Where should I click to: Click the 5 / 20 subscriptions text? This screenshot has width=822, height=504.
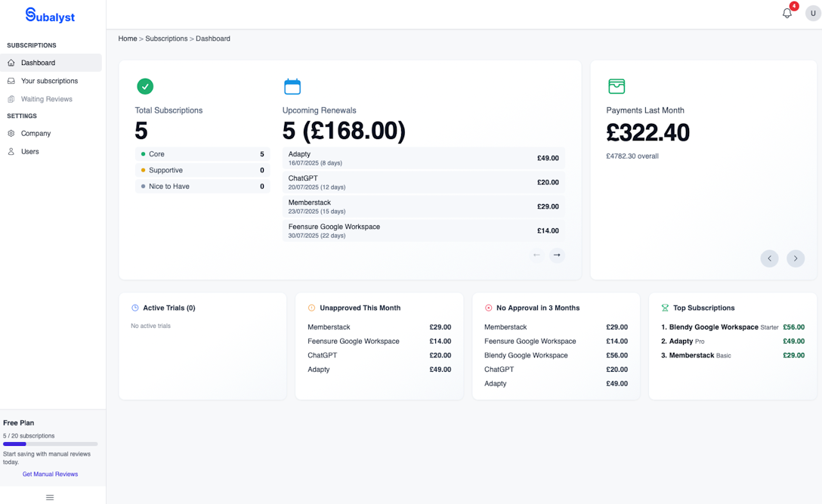29,436
